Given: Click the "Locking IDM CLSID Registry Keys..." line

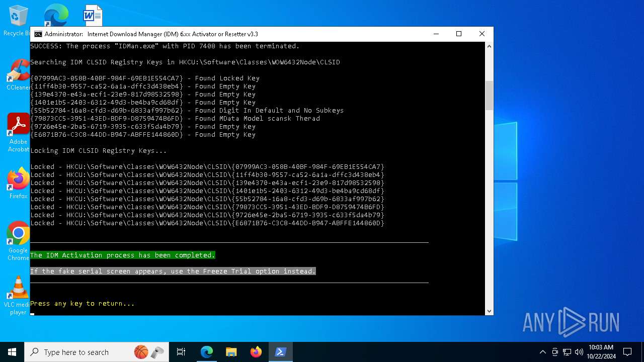Looking at the screenshot, I should point(99,151).
